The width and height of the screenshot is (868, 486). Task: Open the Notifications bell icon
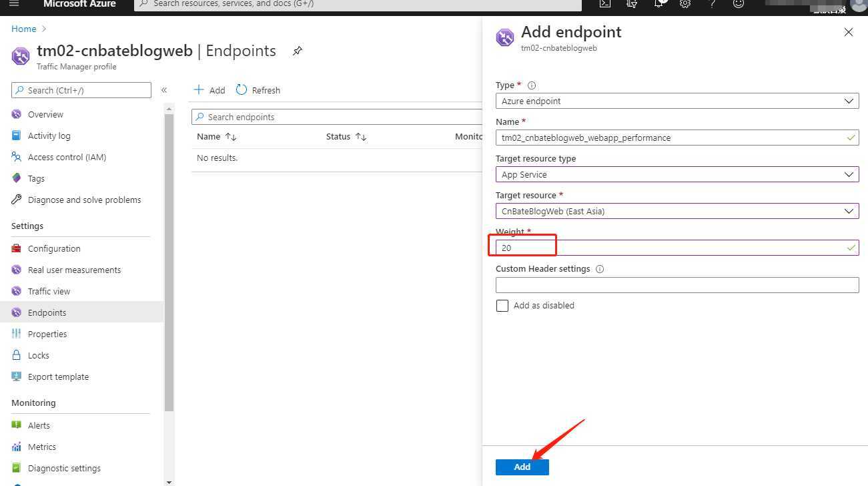(659, 3)
